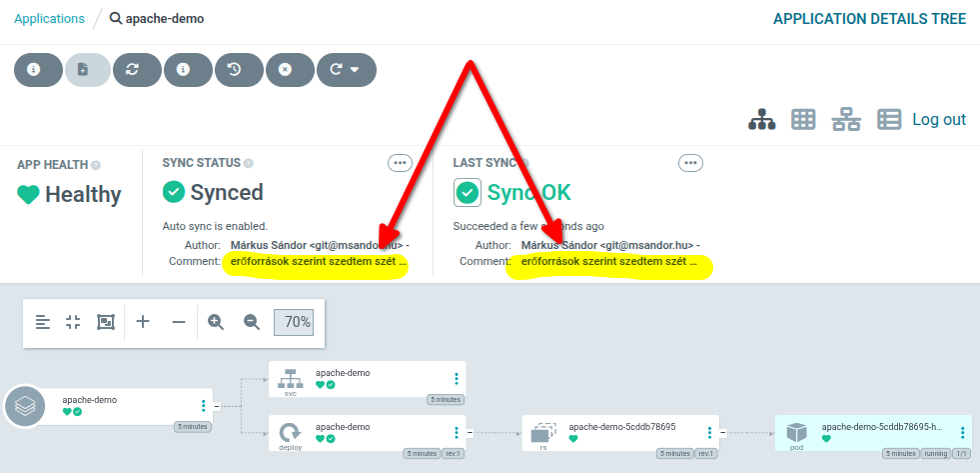Click the Sync button with circular arrows
980x473 pixels.
pyautogui.click(x=137, y=69)
